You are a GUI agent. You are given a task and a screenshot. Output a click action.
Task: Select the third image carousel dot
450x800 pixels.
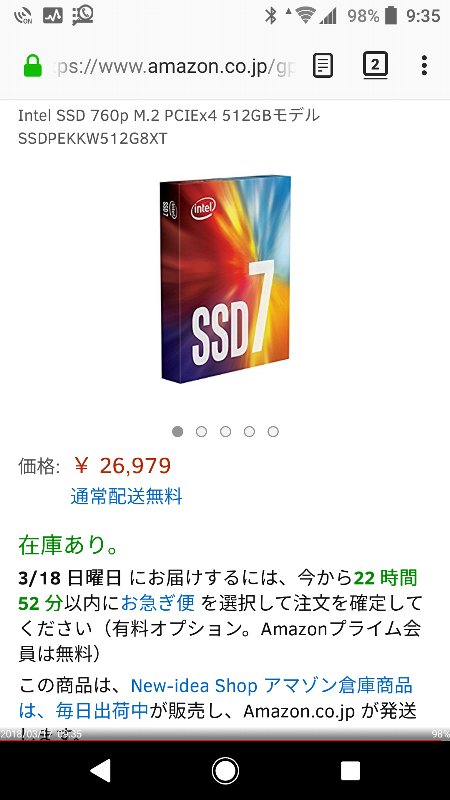[226, 432]
